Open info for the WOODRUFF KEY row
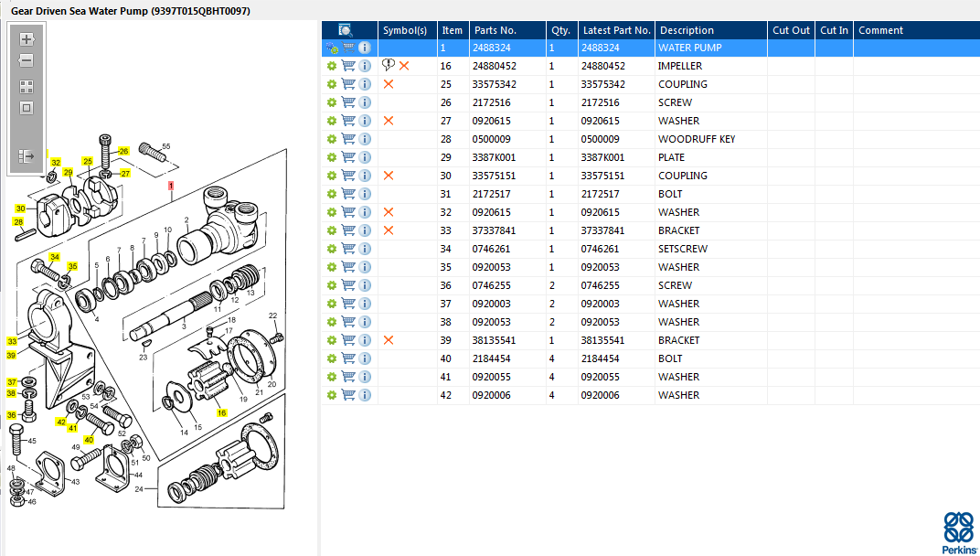This screenshot has width=980, height=556. 365,139
